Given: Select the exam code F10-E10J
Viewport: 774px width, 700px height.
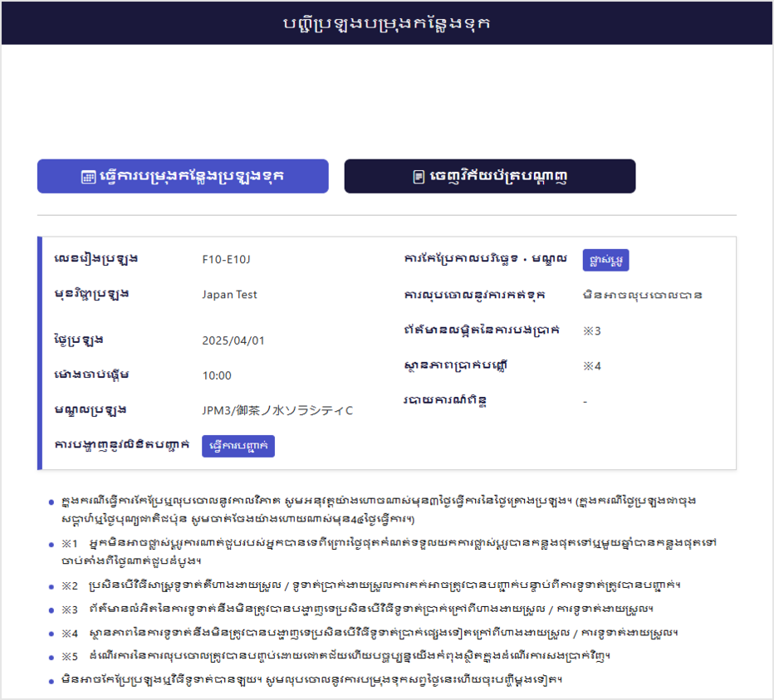Looking at the screenshot, I should 226,260.
